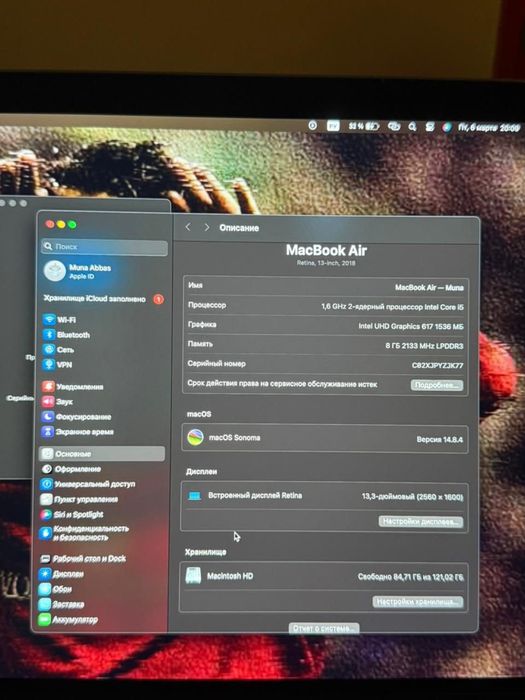
Task: Select Основные (General) in sidebar
Action: [x=102, y=454]
